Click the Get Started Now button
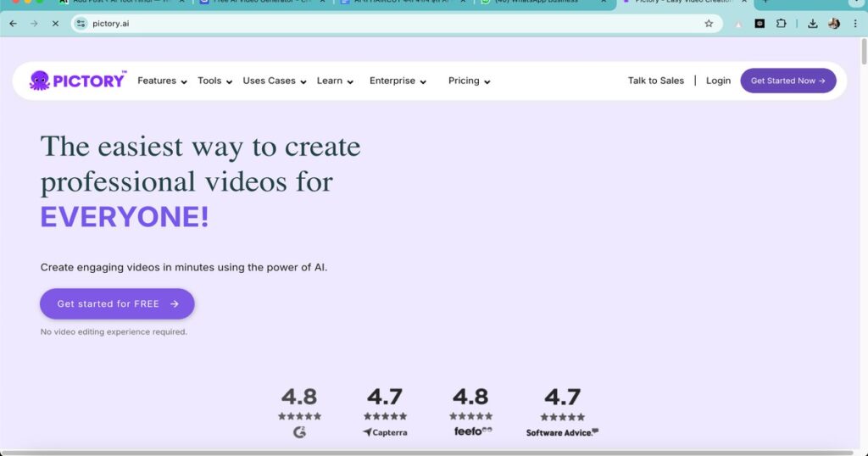 (787, 81)
